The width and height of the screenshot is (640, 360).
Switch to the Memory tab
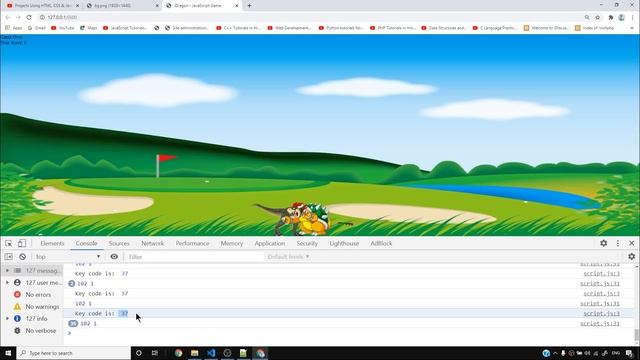232,243
